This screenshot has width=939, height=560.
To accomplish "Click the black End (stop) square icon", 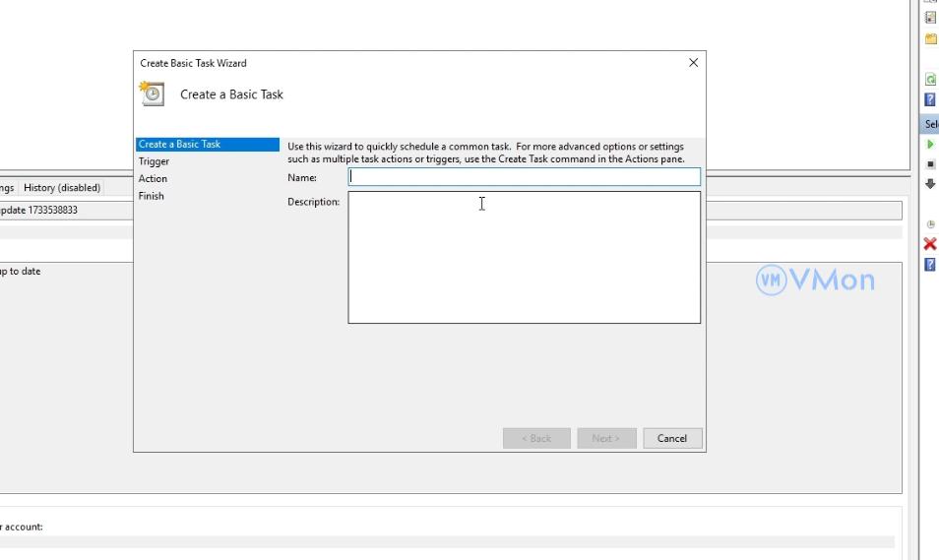I will click(931, 164).
